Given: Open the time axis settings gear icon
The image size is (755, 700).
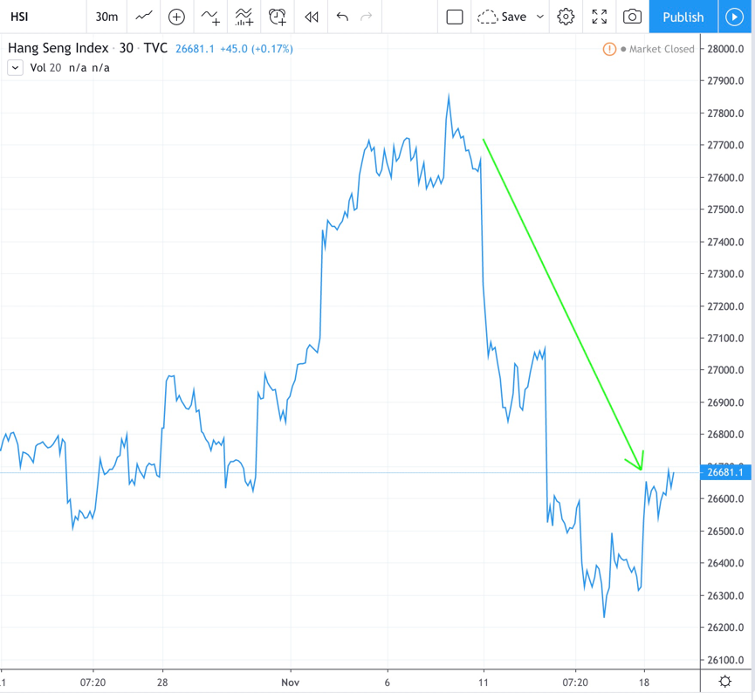Looking at the screenshot, I should click(x=725, y=682).
